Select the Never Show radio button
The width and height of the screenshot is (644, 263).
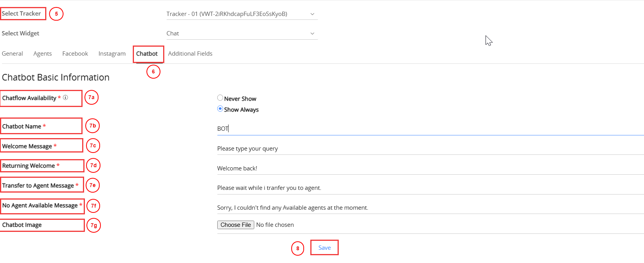coord(220,98)
